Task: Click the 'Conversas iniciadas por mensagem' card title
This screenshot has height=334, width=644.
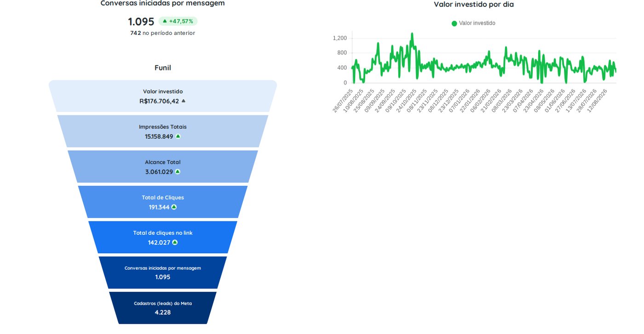Action: [x=163, y=3]
